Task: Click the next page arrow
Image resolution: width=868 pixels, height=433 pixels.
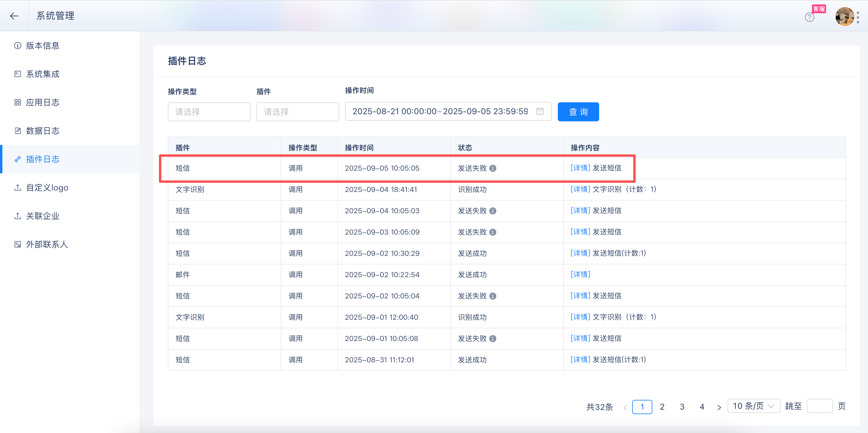Action: tap(719, 407)
